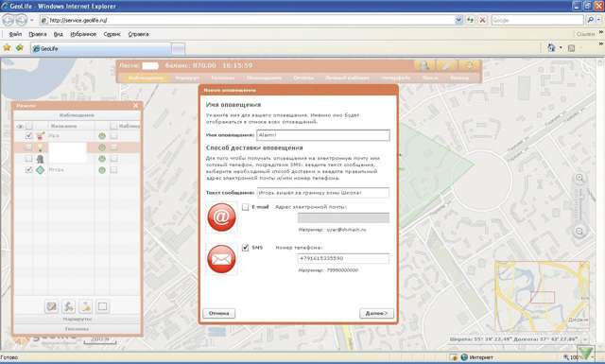Zoom out on map with minus magnifier

coord(579,232)
